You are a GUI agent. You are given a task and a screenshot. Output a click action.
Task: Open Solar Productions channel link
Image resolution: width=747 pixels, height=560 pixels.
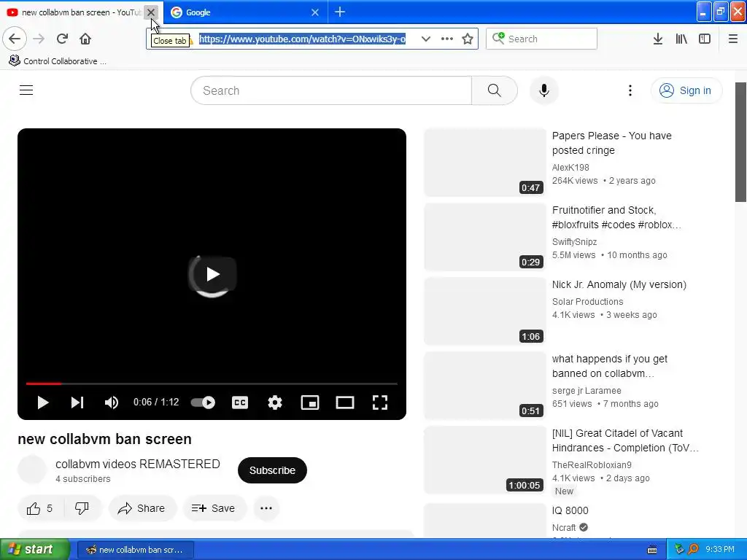[587, 301]
